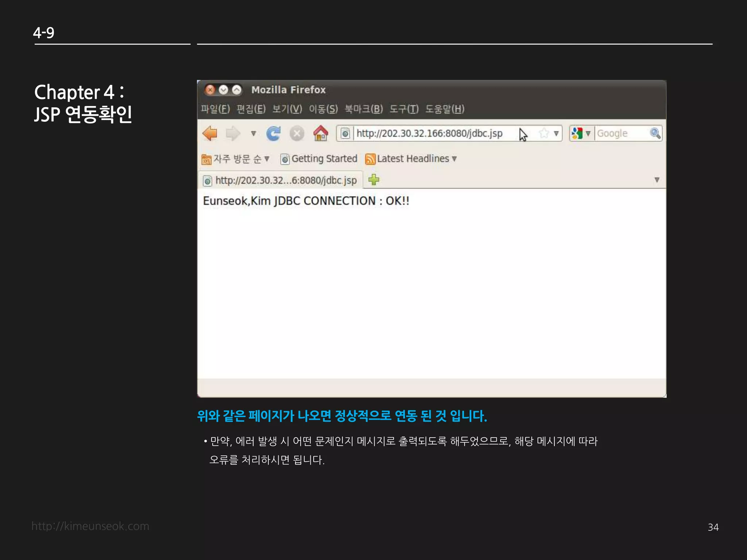Go back using Firefox back arrow

coord(210,133)
